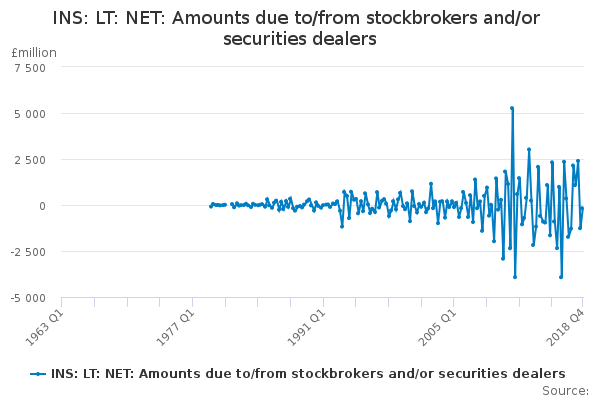Click the 5 000 y-axis label
The width and height of the screenshot is (600, 400).
[x=29, y=114]
